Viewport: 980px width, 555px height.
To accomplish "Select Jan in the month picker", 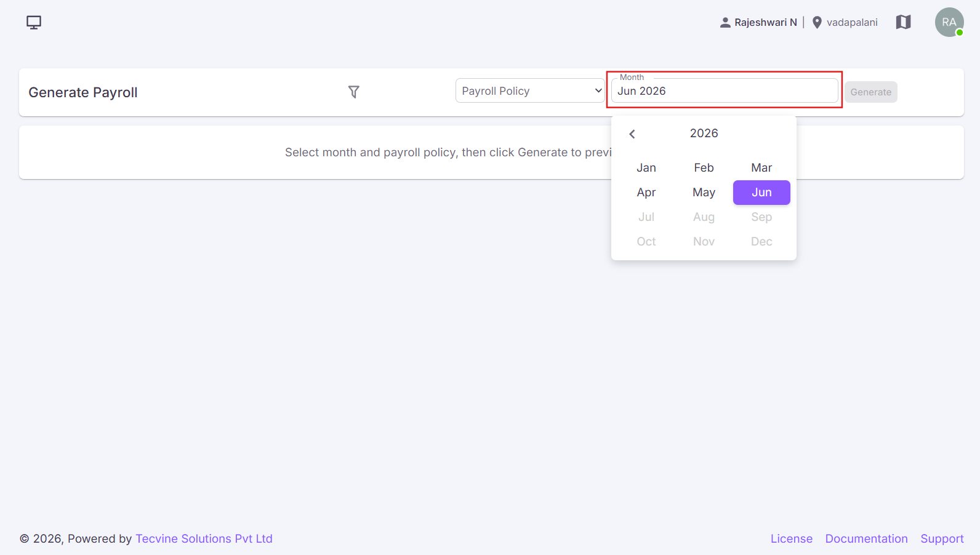I will click(x=646, y=167).
